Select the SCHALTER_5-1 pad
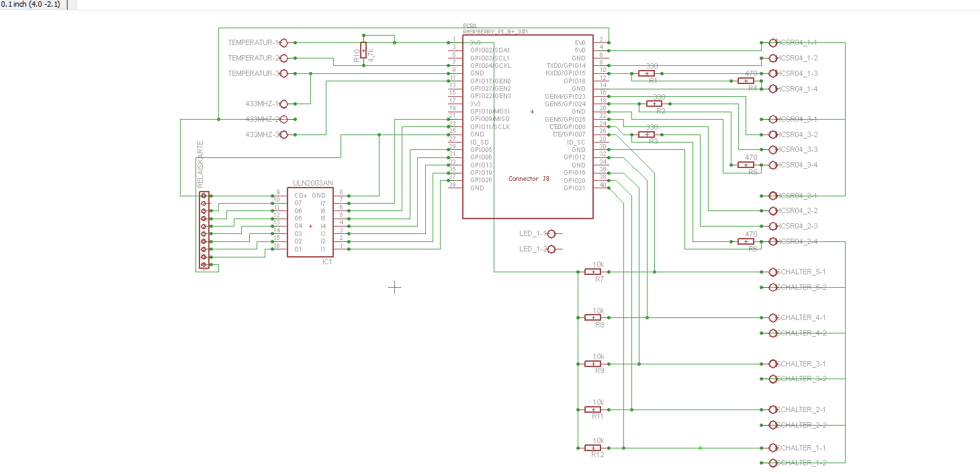The height and width of the screenshot is (474, 980). [772, 272]
